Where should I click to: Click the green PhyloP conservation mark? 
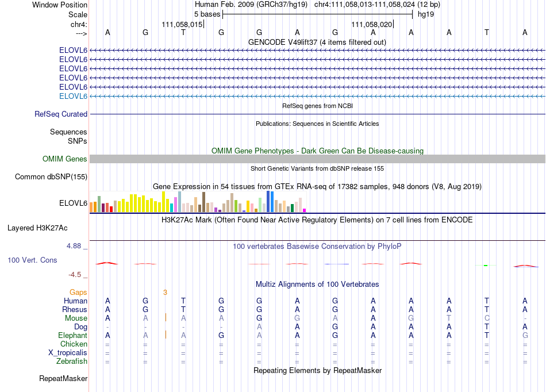486,266
